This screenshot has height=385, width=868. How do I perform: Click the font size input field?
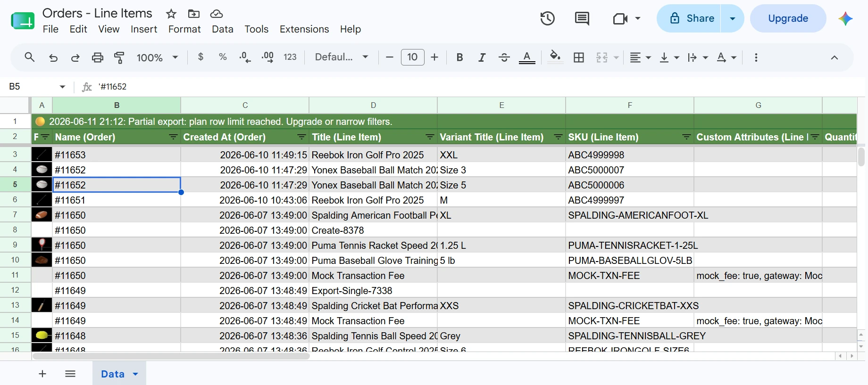tap(412, 57)
